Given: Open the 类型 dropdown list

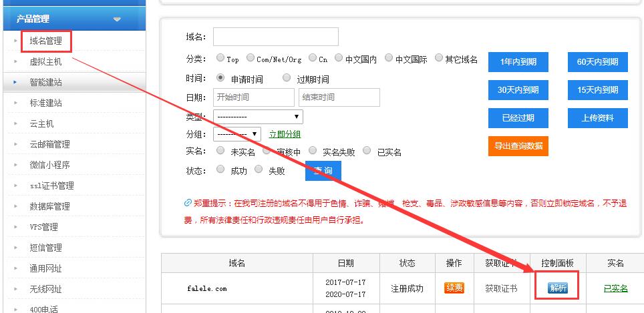Looking at the screenshot, I should pyautogui.click(x=258, y=117).
